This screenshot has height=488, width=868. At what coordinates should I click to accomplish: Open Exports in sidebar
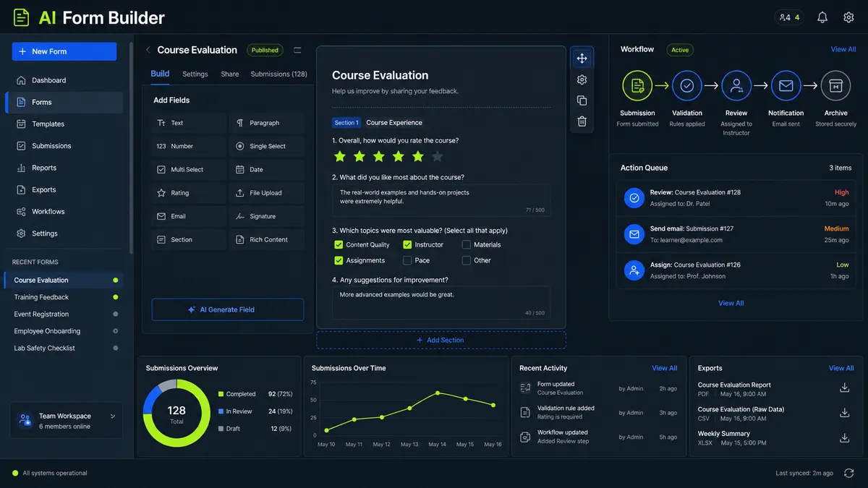64,189
